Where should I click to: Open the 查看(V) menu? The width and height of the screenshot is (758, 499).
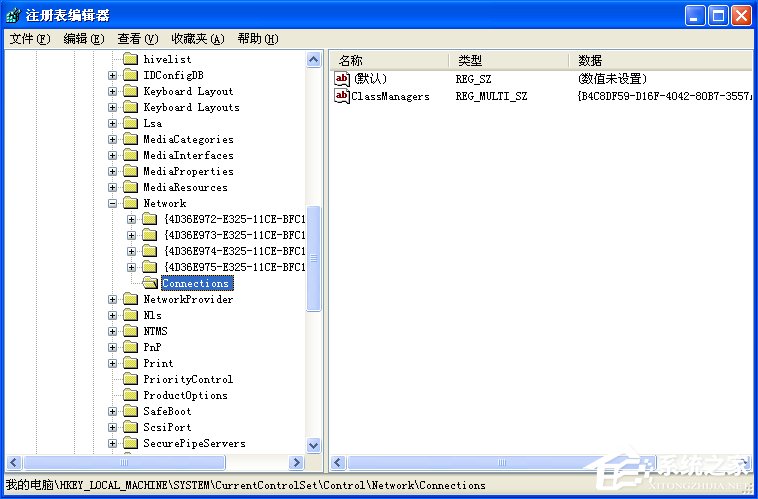coord(138,39)
